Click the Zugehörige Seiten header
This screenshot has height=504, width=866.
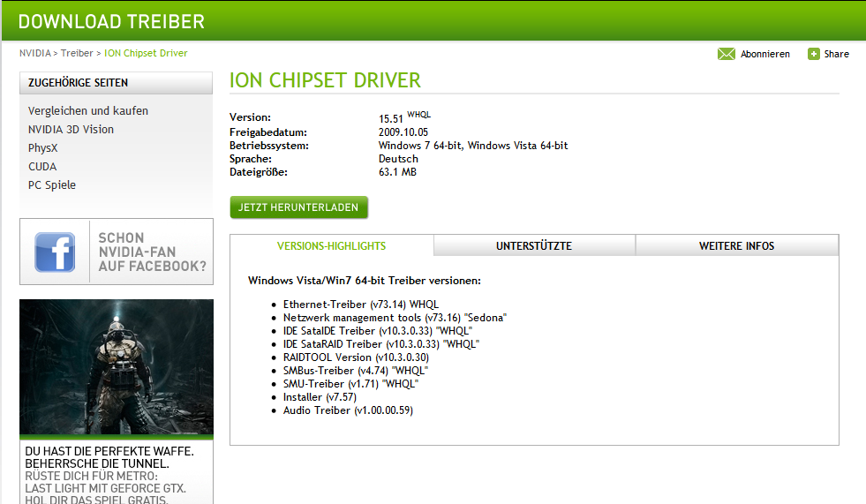(x=116, y=83)
